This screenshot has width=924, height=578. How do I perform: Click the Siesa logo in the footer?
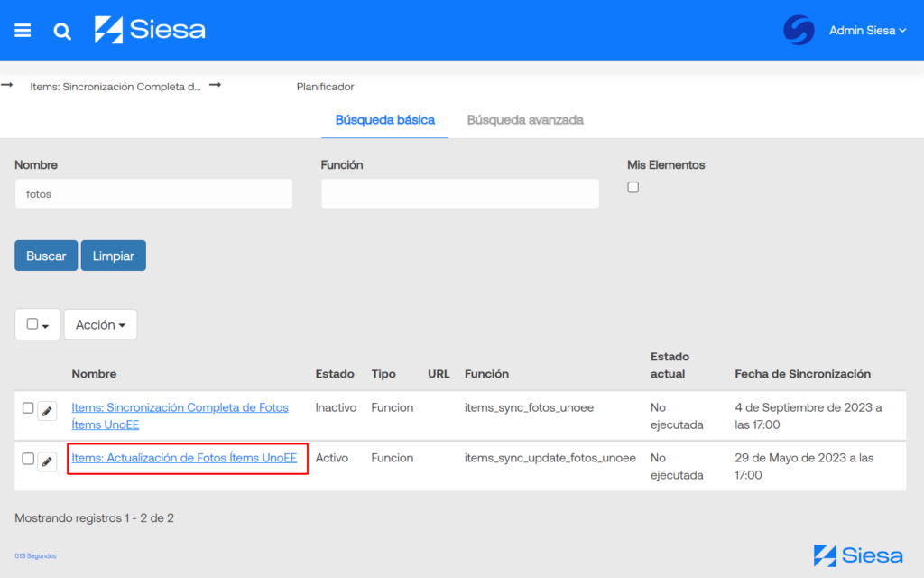855,555
